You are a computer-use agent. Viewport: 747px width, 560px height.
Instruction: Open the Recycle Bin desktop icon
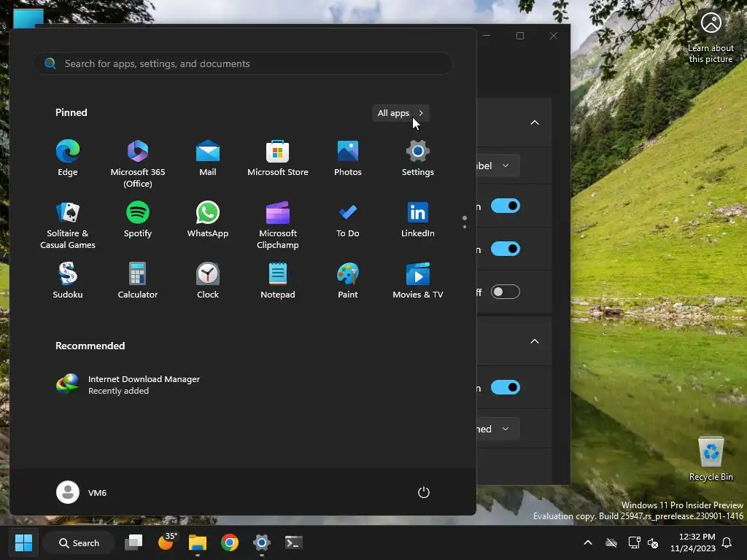coord(711,459)
